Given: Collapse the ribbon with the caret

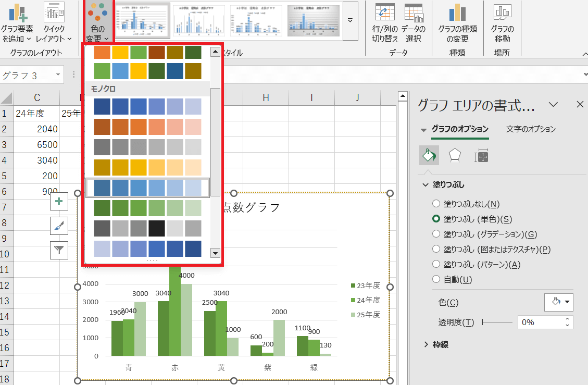Looking at the screenshot, I should click(x=585, y=54).
